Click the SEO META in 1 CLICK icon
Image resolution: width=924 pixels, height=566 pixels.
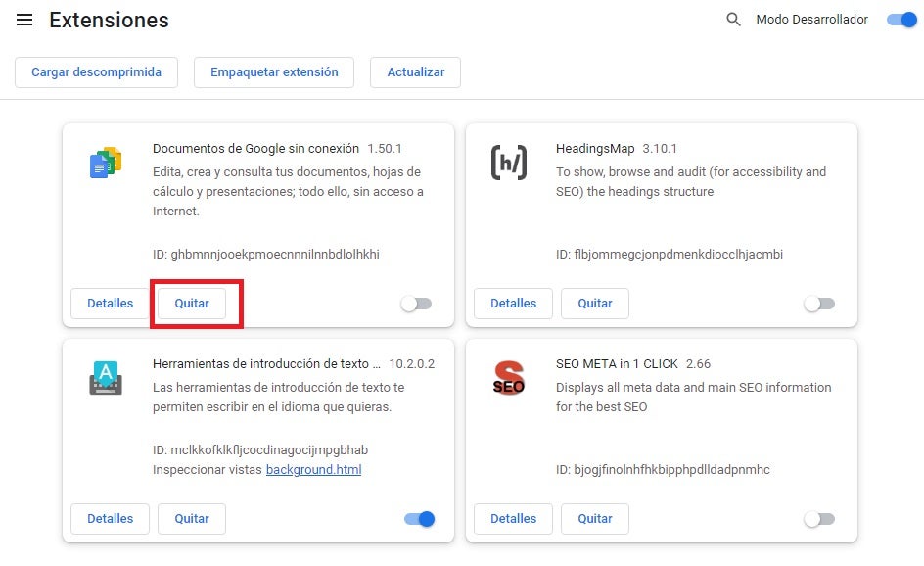(508, 378)
